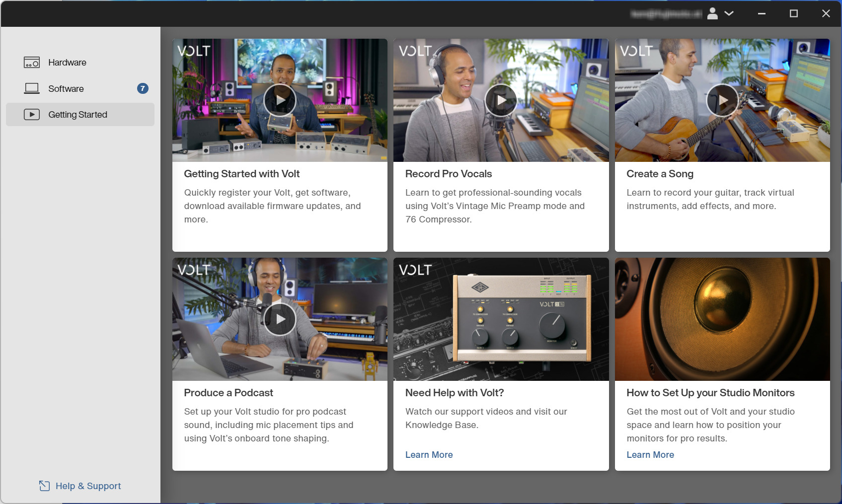Play the Record Pro Vocals video
Viewport: 842px width, 504px height.
click(x=501, y=100)
